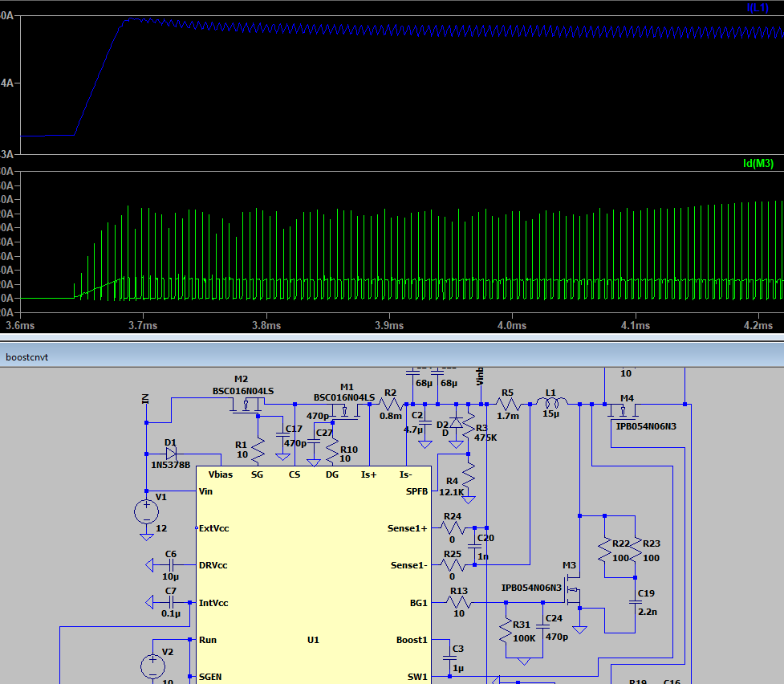
Task: Click the 4.2ms time axis label
Action: point(758,325)
